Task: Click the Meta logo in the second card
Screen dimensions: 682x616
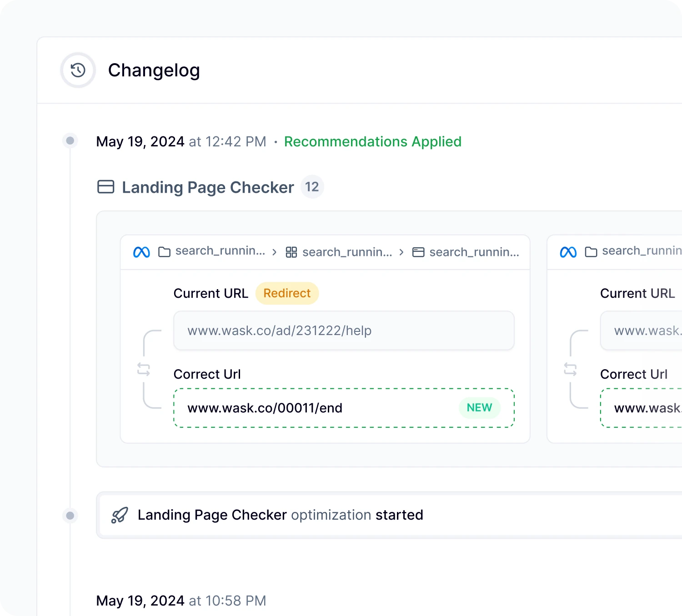Action: pos(568,252)
